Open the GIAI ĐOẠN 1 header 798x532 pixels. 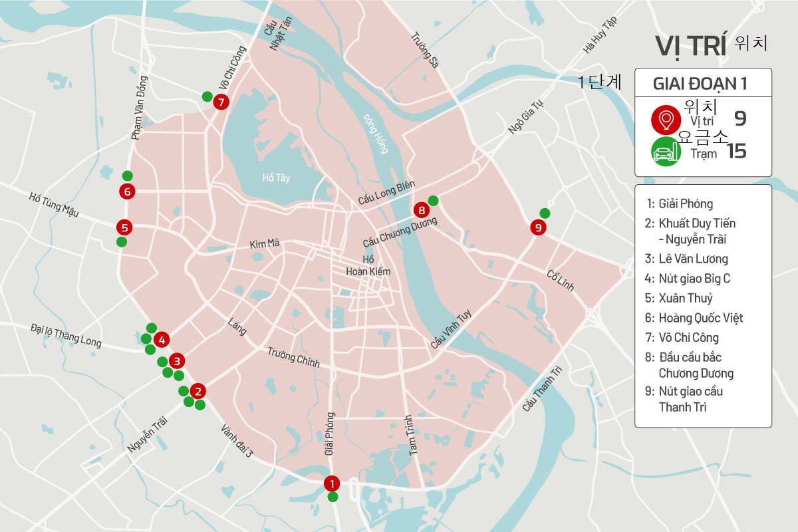pyautogui.click(x=703, y=84)
